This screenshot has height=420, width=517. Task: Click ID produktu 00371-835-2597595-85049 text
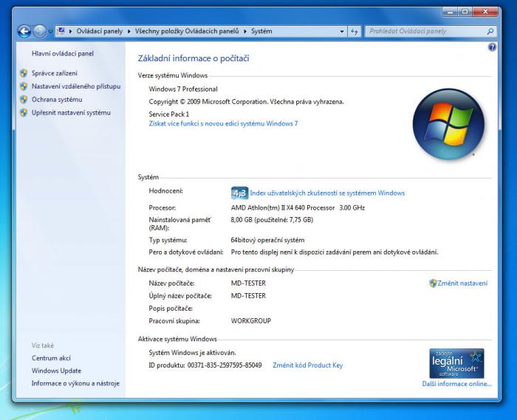[x=205, y=365]
